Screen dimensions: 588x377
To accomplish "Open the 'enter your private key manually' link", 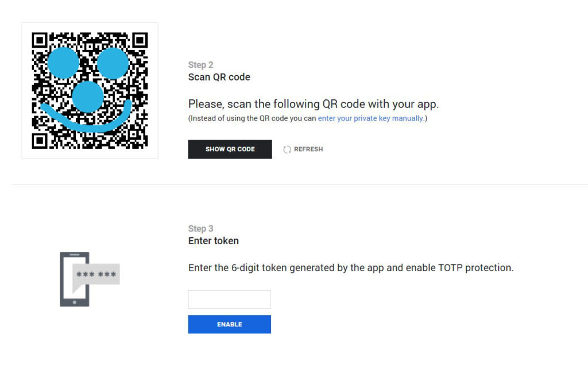I will pyautogui.click(x=370, y=118).
